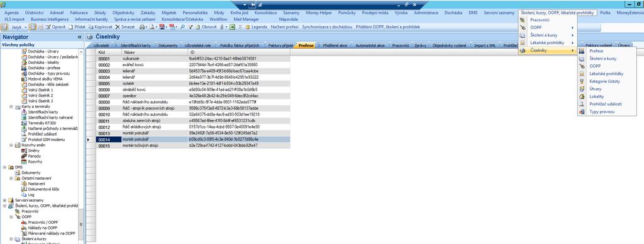The height and width of the screenshot is (244, 644).
Task: Open the Fakturace menu
Action: (79, 13)
